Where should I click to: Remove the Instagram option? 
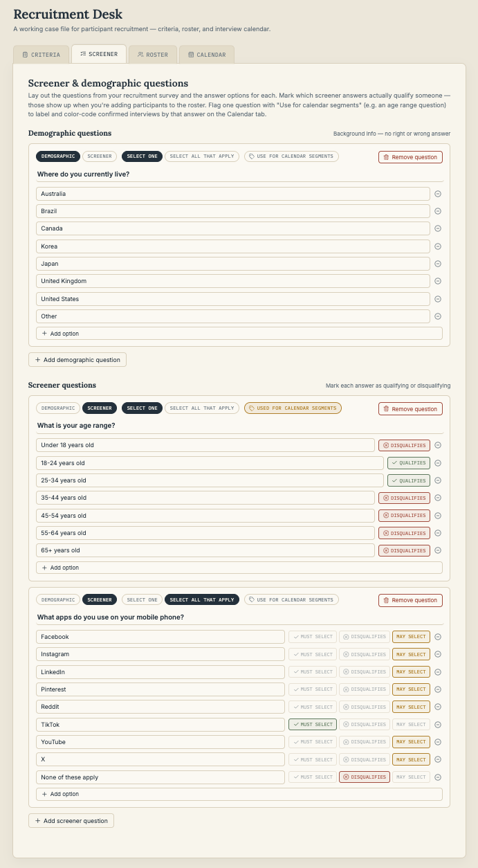pos(438,654)
